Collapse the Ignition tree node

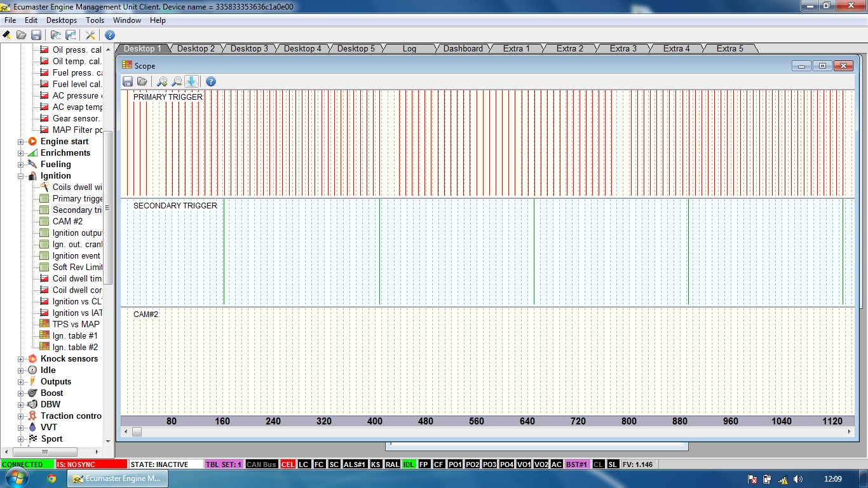coord(20,176)
